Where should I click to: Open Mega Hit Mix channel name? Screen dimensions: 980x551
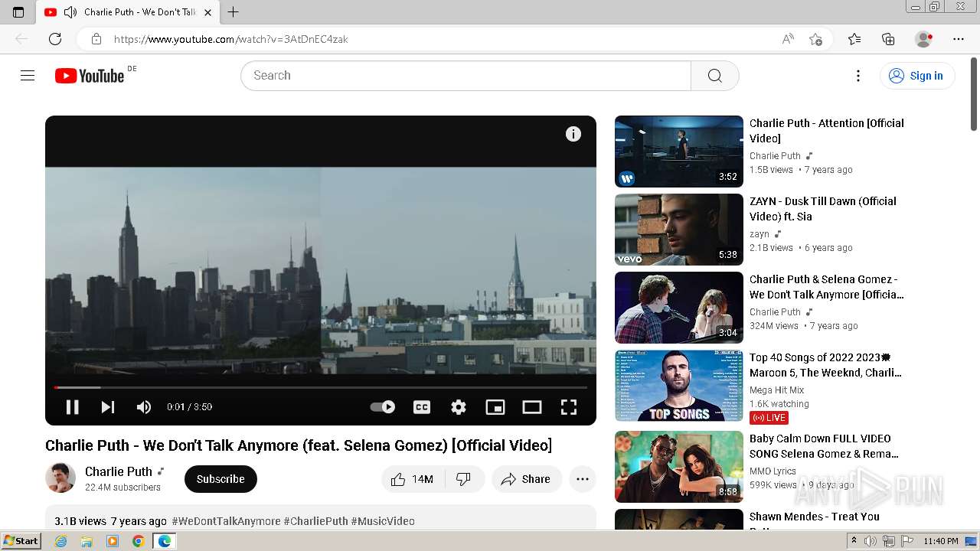pyautogui.click(x=777, y=390)
